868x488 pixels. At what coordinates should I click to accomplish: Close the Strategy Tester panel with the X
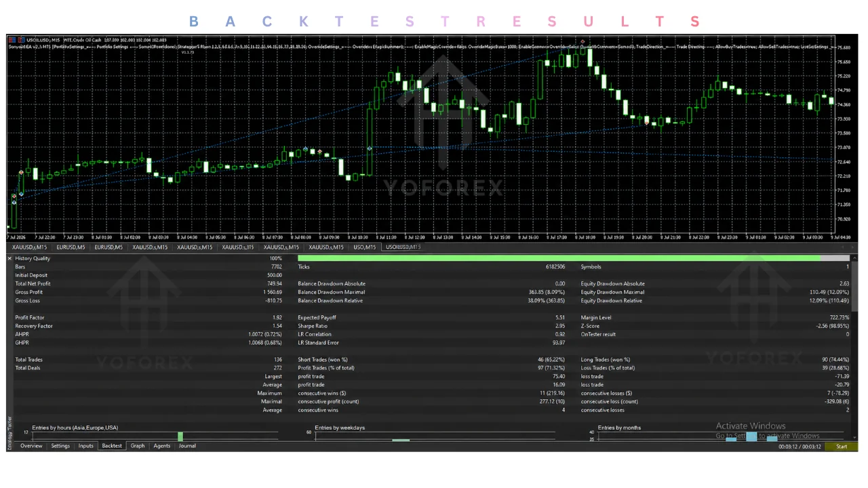(9, 258)
